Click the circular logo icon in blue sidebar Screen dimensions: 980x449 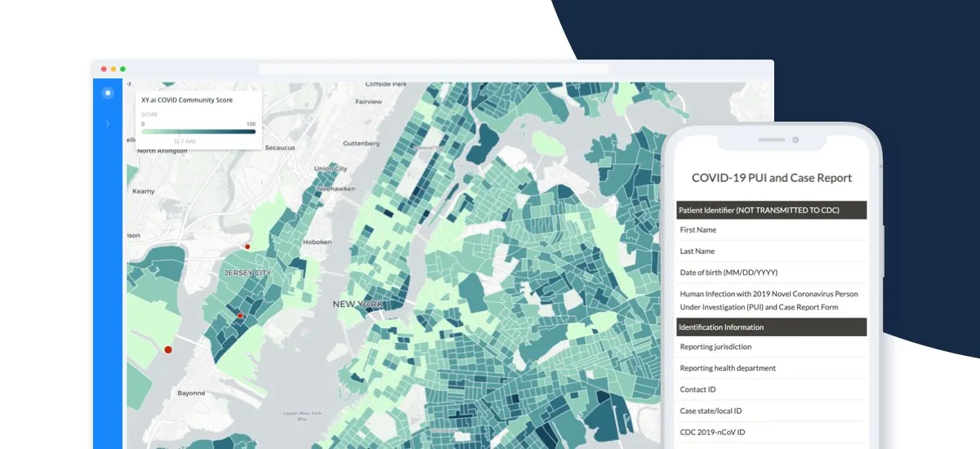[107, 93]
